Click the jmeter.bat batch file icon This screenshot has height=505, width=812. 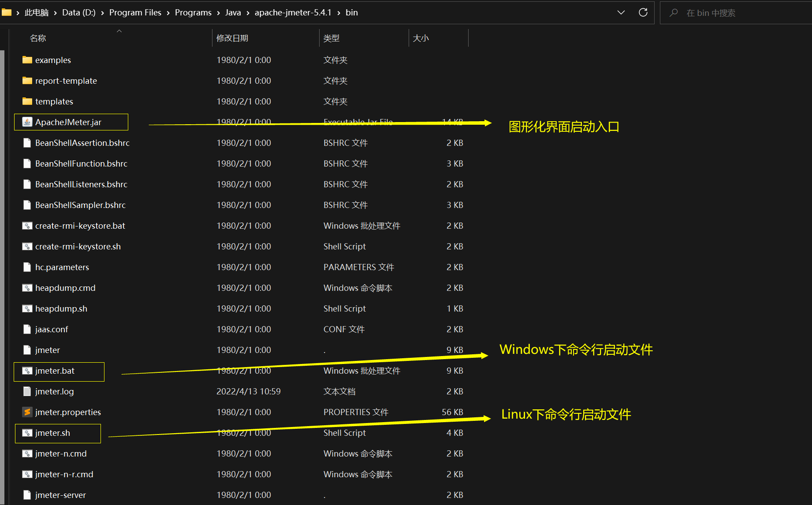27,371
